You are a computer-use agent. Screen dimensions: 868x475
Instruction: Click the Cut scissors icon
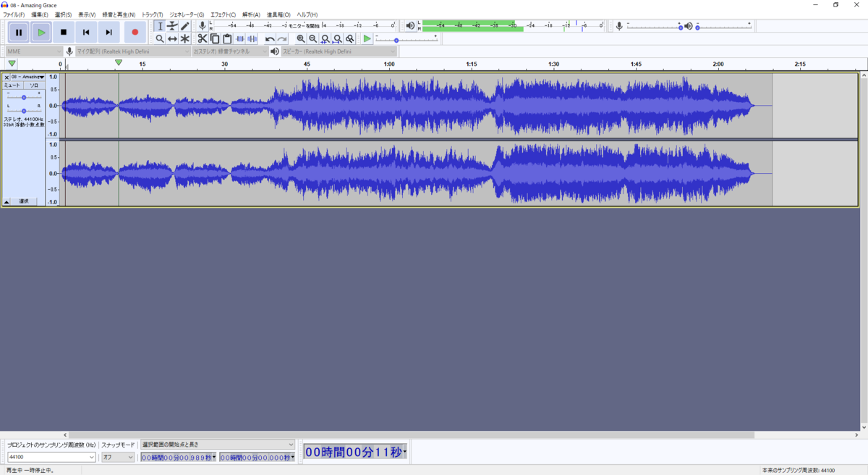(x=203, y=38)
